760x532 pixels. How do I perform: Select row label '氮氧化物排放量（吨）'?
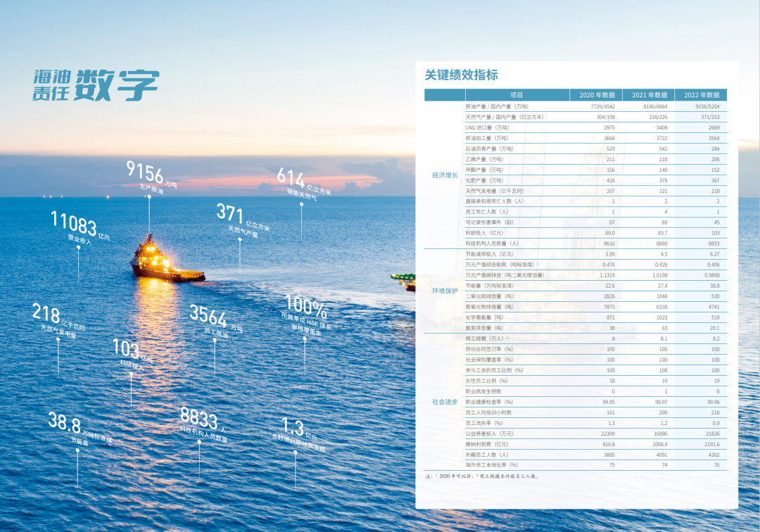[x=490, y=307]
